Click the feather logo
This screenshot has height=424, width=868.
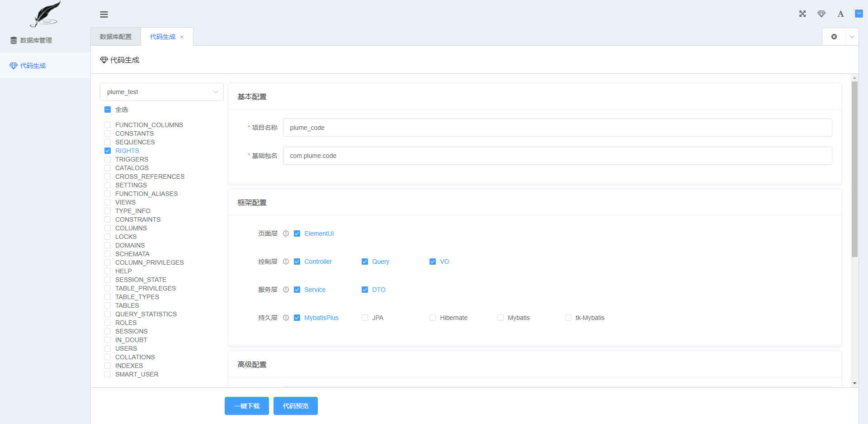coord(45,14)
